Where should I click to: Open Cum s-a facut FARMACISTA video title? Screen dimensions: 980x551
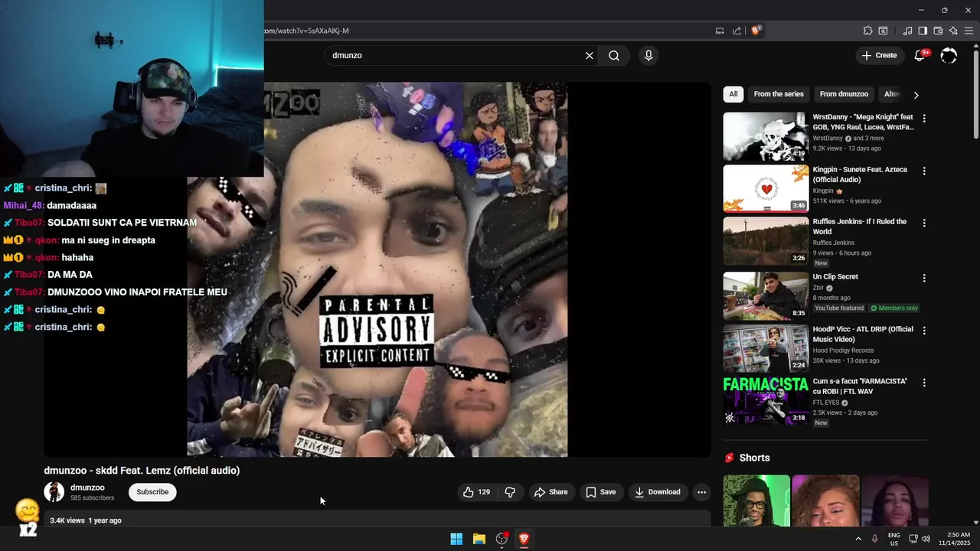click(x=860, y=386)
